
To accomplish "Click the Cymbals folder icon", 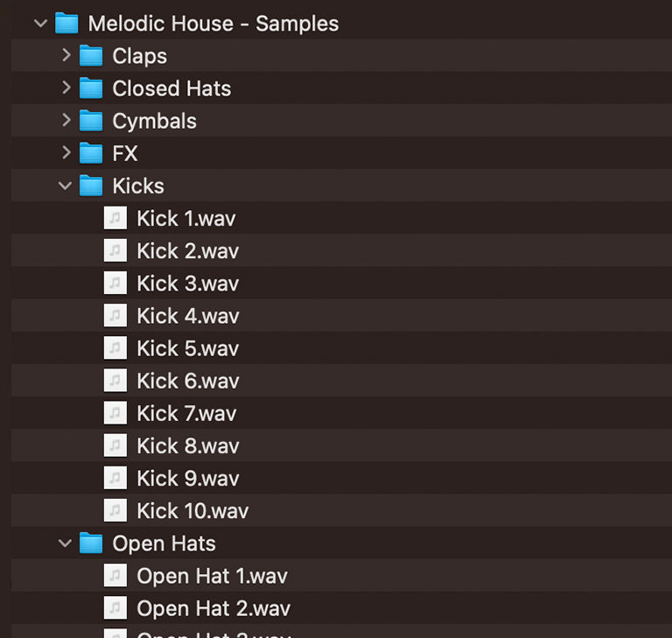I will pyautogui.click(x=91, y=121).
